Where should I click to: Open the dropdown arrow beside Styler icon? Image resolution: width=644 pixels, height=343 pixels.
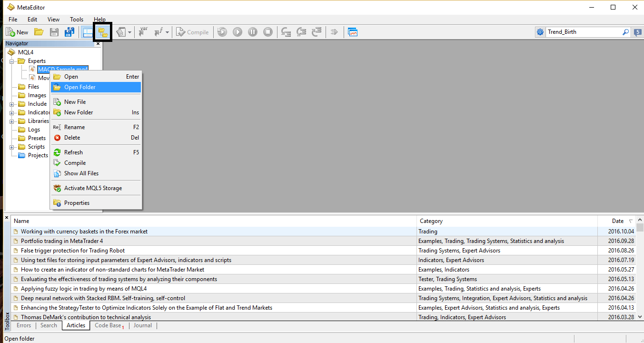click(x=129, y=32)
